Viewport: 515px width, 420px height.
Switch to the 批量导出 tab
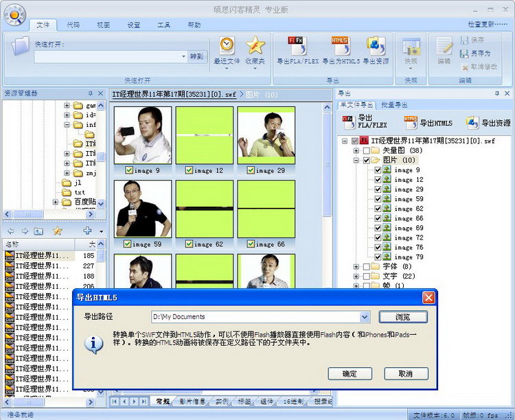point(394,105)
